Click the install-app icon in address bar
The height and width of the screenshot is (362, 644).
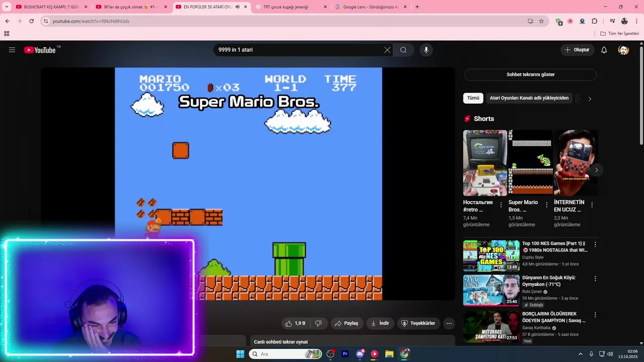[530, 21]
